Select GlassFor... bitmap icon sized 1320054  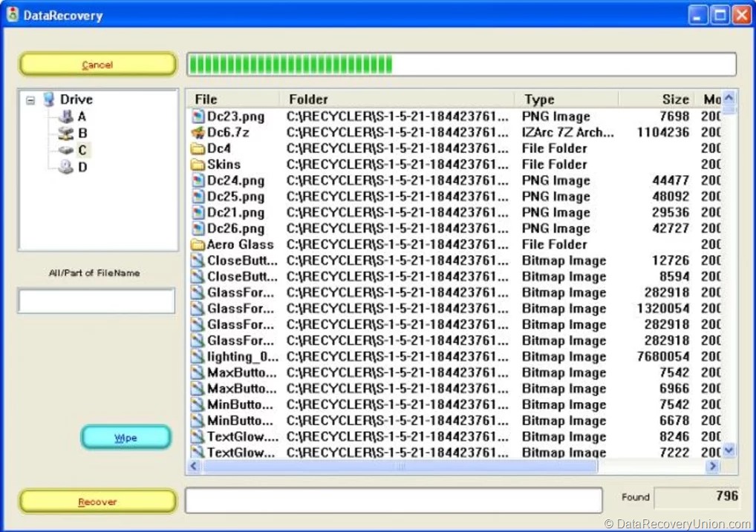pyautogui.click(x=198, y=309)
